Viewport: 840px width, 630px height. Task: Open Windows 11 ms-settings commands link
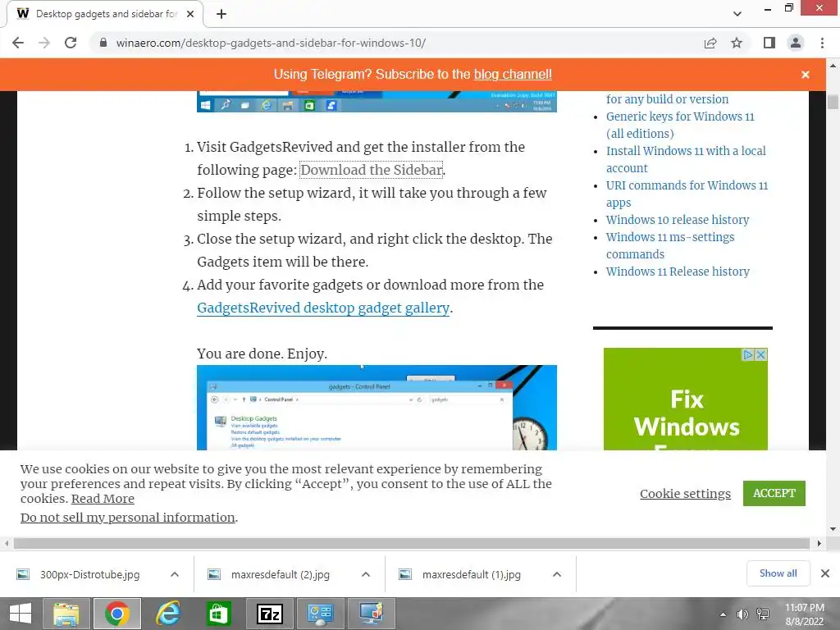pyautogui.click(x=669, y=245)
